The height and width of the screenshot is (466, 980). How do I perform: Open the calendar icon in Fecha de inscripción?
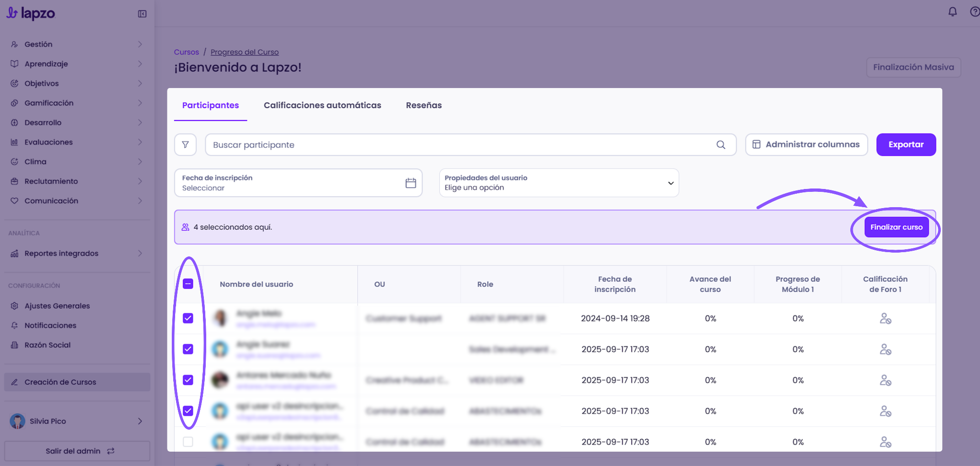tap(411, 183)
